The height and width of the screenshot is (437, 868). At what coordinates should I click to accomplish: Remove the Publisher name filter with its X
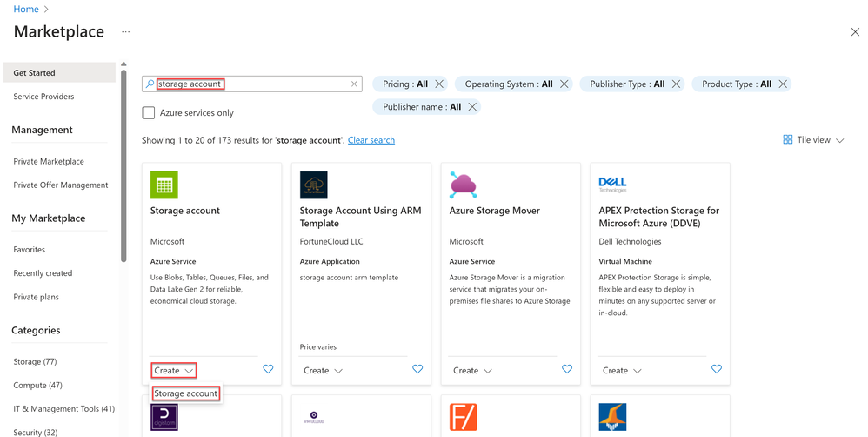472,107
